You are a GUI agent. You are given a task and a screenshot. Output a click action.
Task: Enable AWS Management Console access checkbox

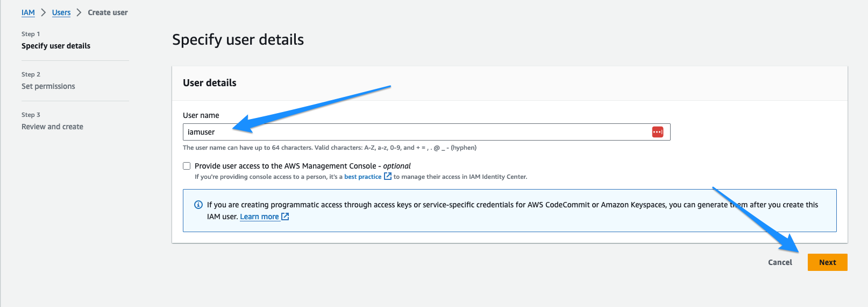tap(187, 166)
